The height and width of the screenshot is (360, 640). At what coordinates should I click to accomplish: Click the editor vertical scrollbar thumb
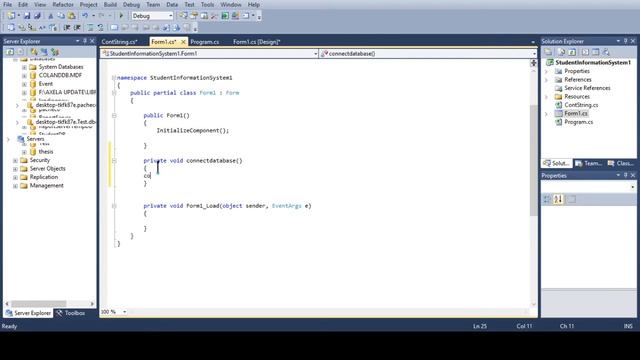(x=533, y=160)
